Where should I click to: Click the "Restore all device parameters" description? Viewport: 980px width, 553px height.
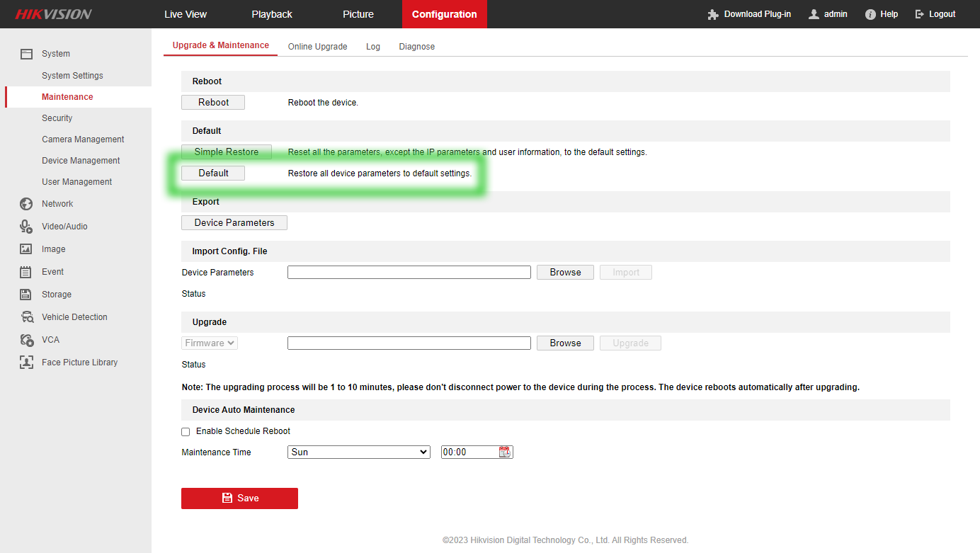click(x=380, y=173)
